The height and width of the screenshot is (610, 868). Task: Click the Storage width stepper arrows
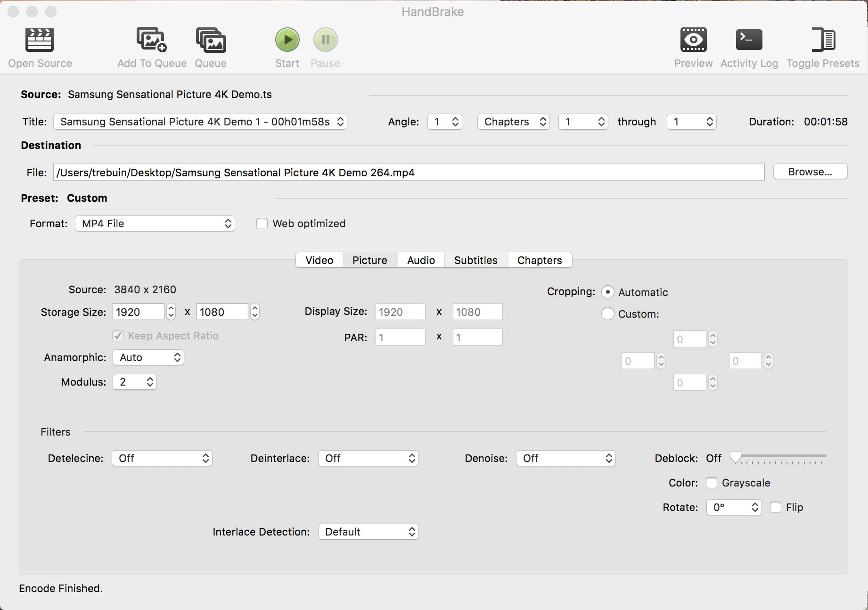(x=171, y=312)
